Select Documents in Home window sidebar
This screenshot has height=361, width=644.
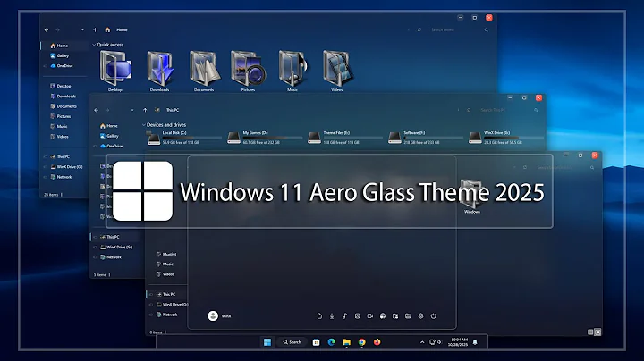coord(64,106)
